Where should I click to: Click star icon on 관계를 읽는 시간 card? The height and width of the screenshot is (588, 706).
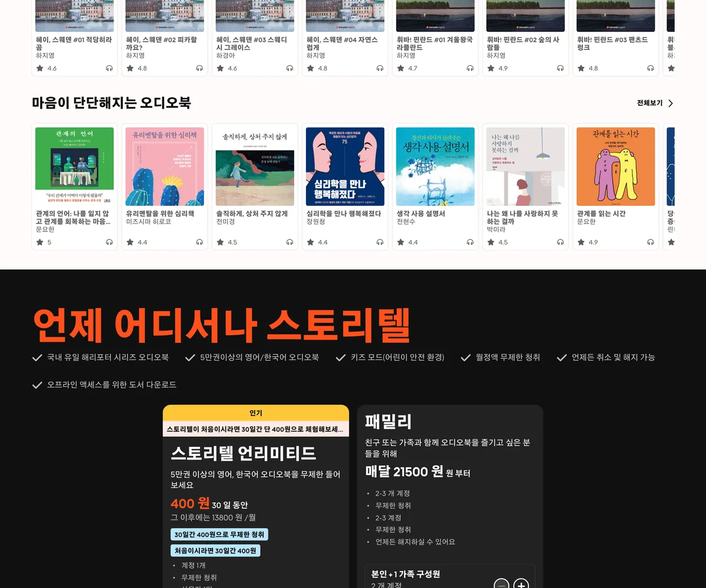pos(581,242)
